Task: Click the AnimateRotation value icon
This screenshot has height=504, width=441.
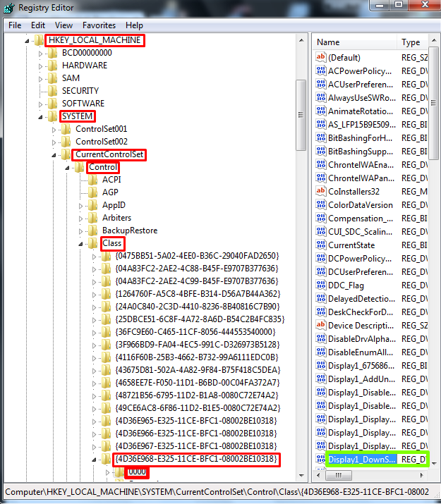Action: [321, 111]
